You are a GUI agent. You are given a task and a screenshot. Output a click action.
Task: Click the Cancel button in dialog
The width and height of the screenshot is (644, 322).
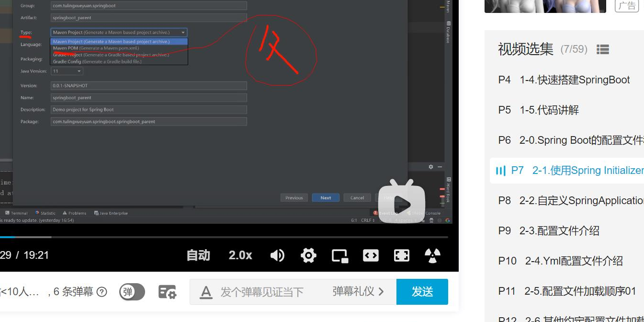click(x=357, y=198)
